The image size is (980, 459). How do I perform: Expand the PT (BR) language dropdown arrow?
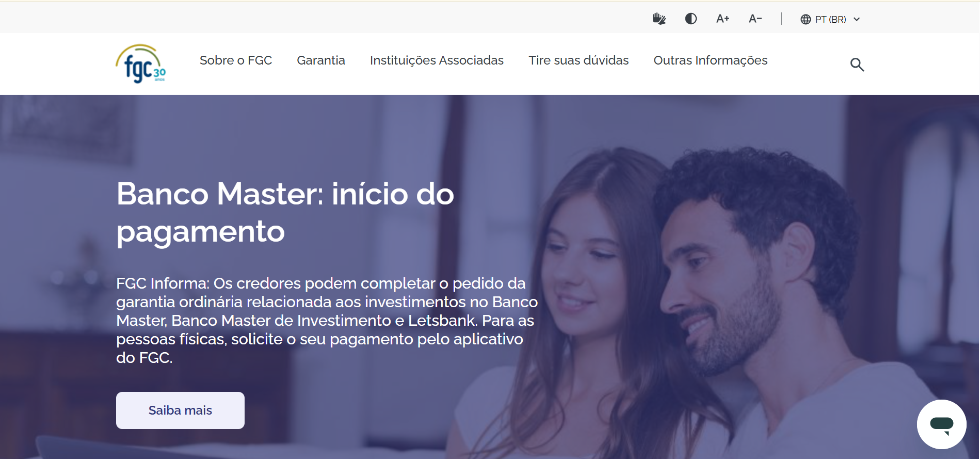coord(857,20)
